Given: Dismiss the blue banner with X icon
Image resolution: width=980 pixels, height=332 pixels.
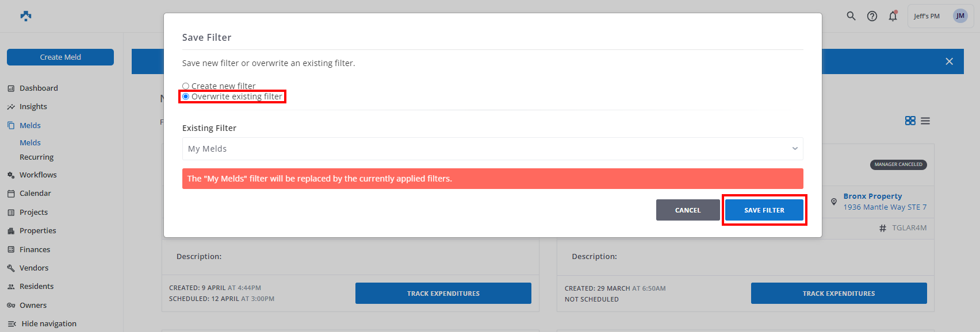Looking at the screenshot, I should click(949, 61).
